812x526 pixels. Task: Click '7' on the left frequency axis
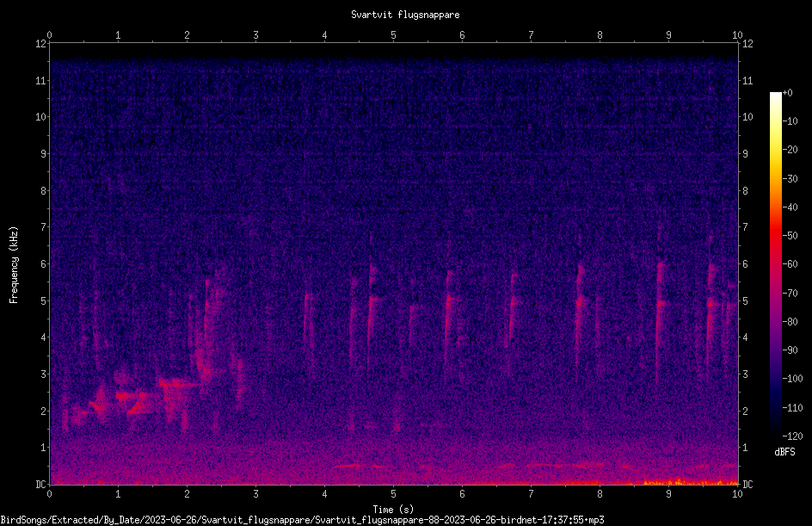point(43,227)
